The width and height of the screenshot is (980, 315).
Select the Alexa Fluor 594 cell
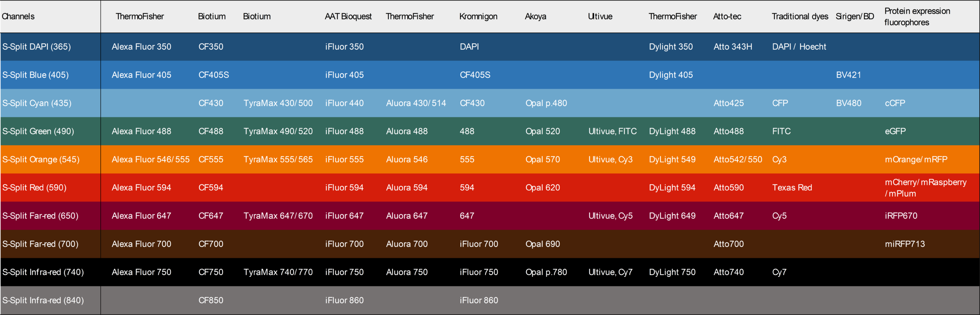tap(141, 188)
